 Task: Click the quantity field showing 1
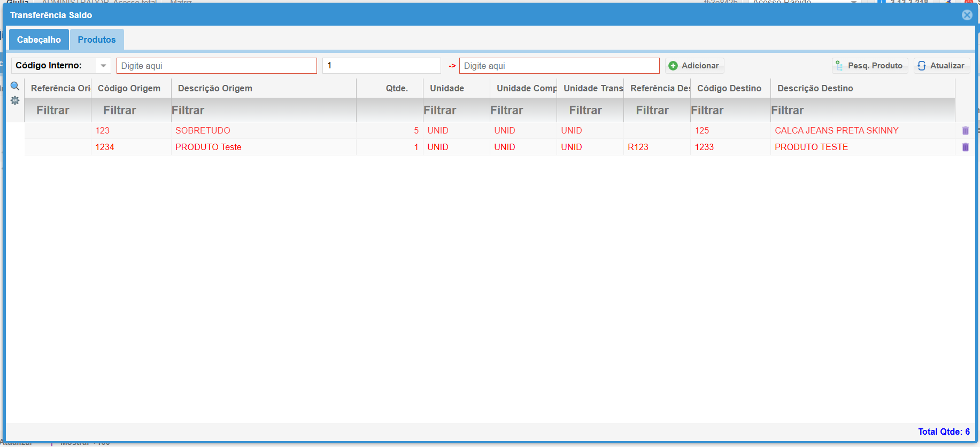pyautogui.click(x=381, y=66)
